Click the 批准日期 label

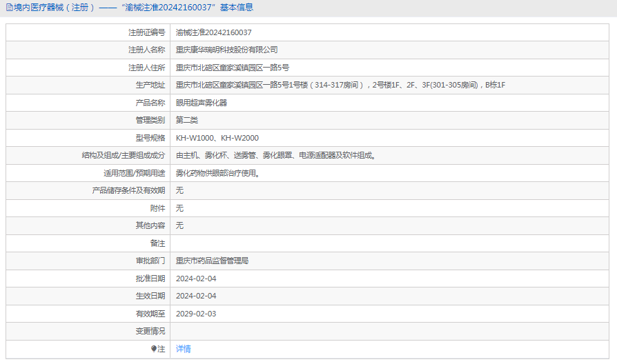[x=150, y=279]
